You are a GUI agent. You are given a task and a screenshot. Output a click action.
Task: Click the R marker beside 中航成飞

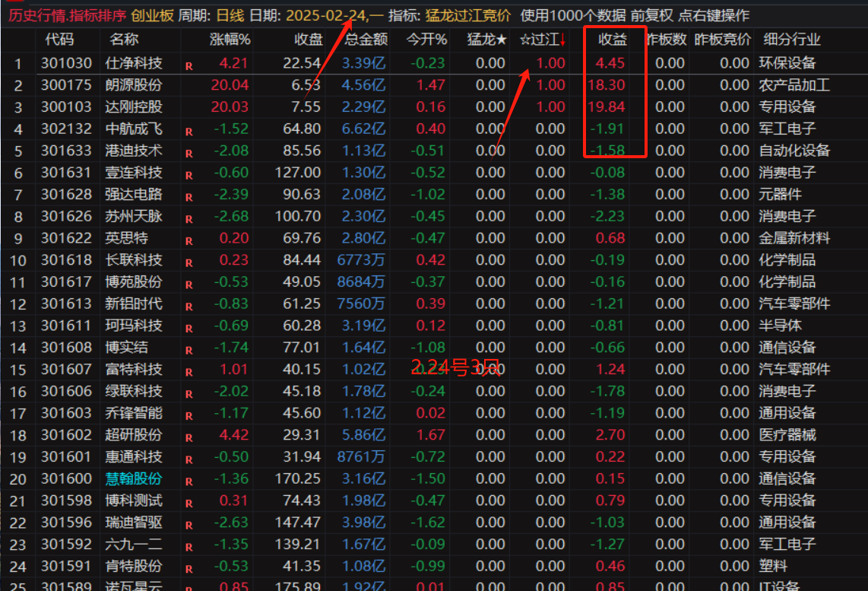(188, 132)
